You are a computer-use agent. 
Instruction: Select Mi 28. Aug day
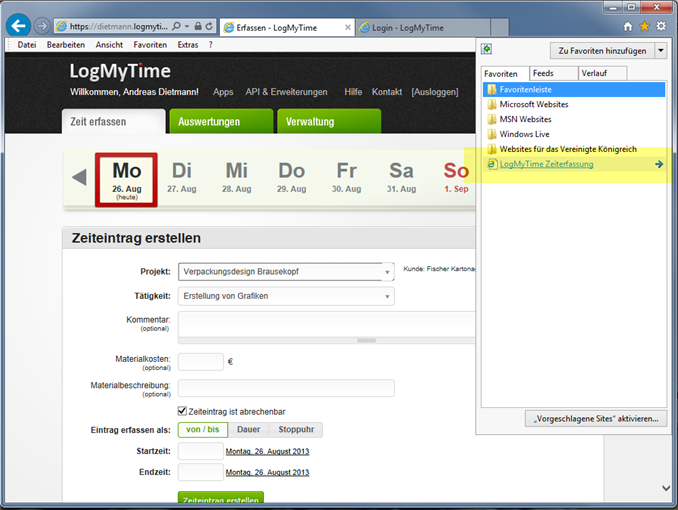[x=237, y=177]
